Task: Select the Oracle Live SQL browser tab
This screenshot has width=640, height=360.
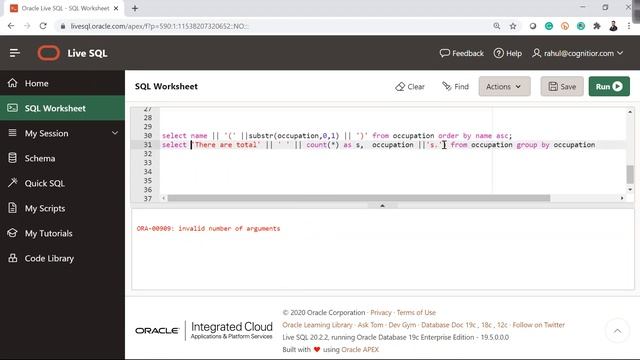Action: pyautogui.click(x=64, y=8)
